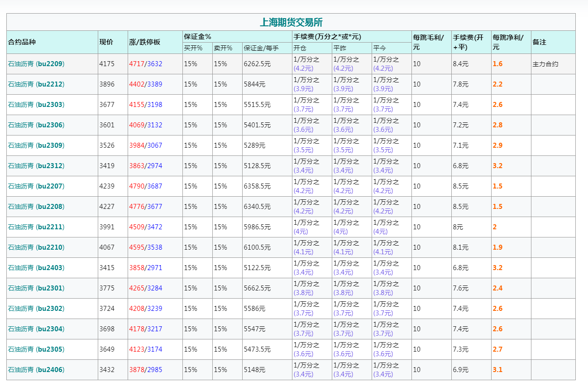Open the 石油沥青 (bu2207) contract link

tap(36, 186)
